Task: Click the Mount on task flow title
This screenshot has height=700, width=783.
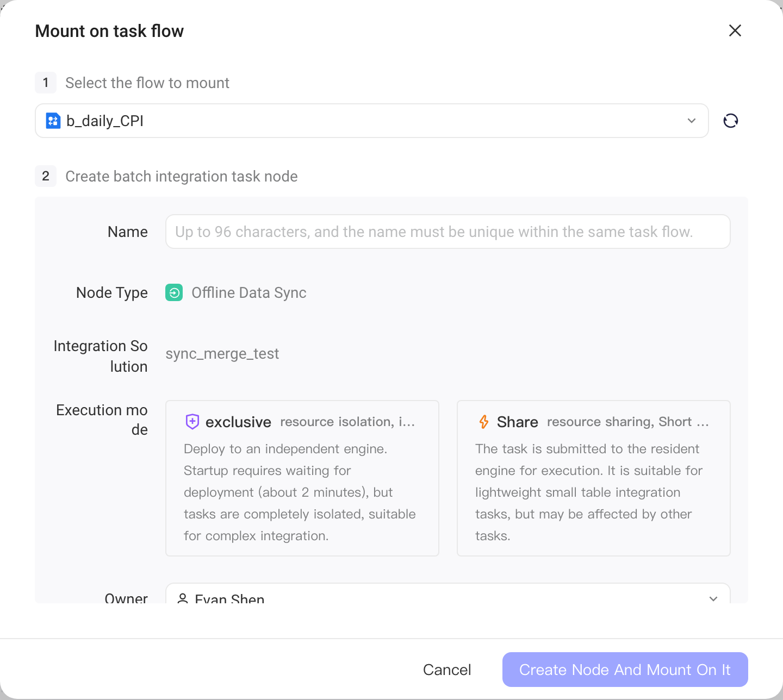Action: (109, 31)
